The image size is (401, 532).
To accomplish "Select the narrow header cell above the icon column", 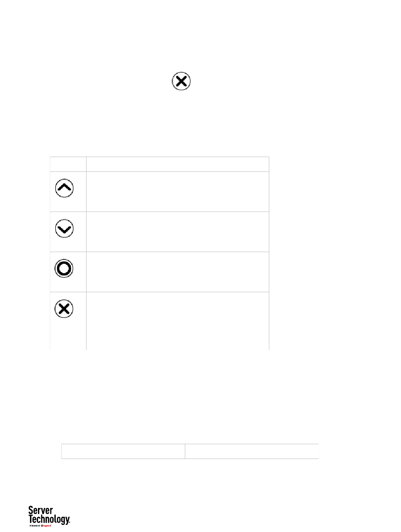I will click(x=68, y=164).
